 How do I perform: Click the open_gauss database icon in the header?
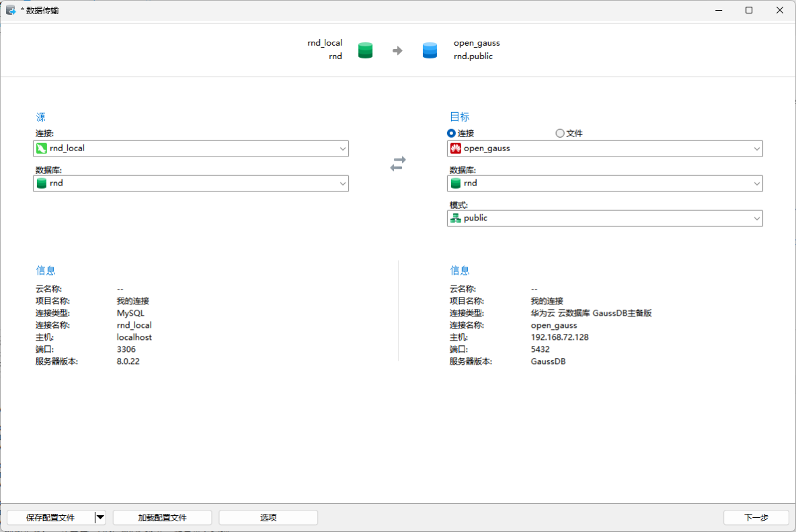point(430,50)
